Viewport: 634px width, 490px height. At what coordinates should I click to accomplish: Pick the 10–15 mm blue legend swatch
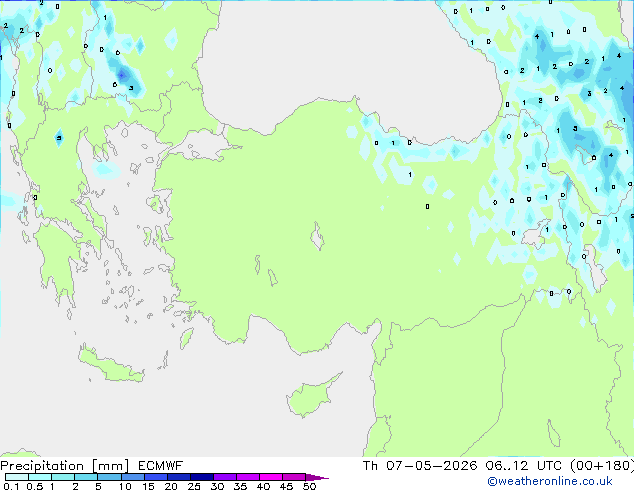tap(132, 477)
